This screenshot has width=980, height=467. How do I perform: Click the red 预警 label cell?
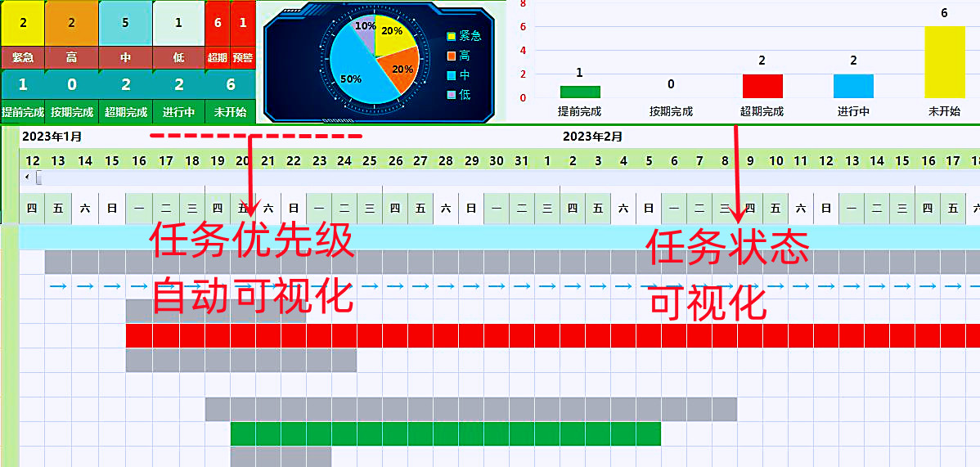[x=242, y=58]
